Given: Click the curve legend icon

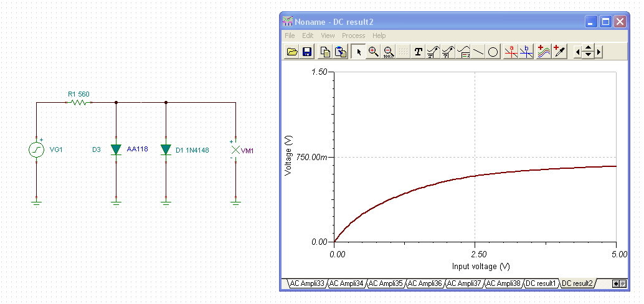Looking at the screenshot, I should pos(463,52).
